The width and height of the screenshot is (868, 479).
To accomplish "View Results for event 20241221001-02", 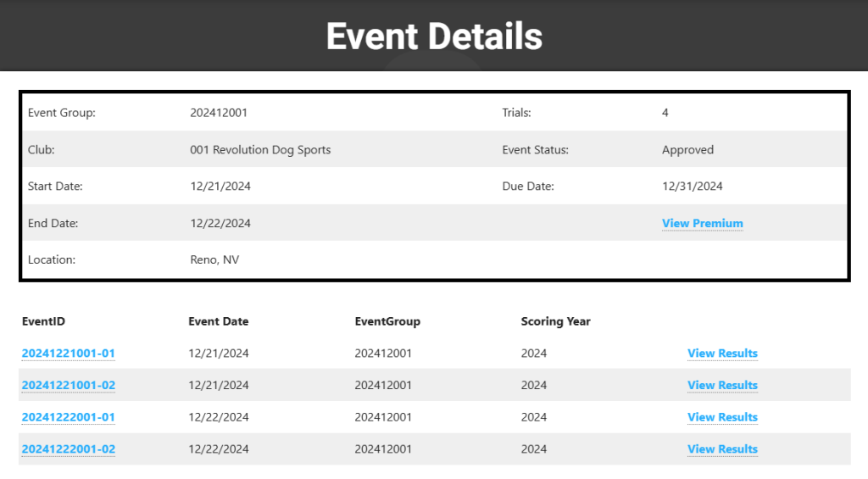I will (722, 386).
